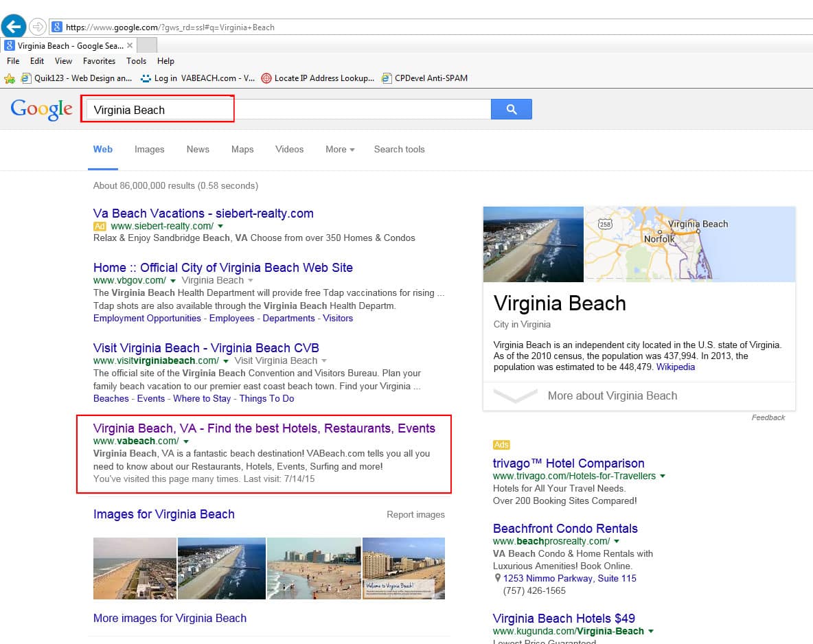Click the Google logo
813x644 pixels.
(41, 109)
